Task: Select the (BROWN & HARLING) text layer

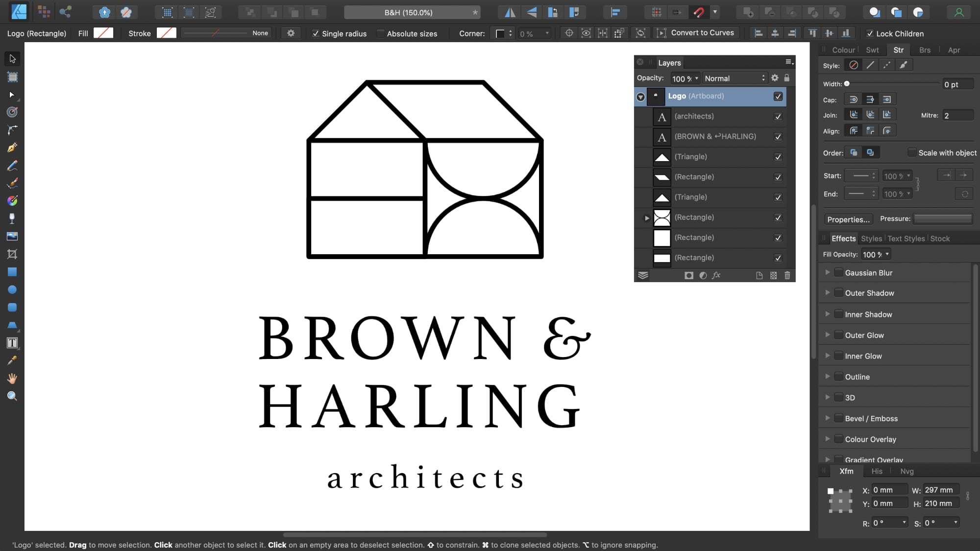Action: (715, 136)
